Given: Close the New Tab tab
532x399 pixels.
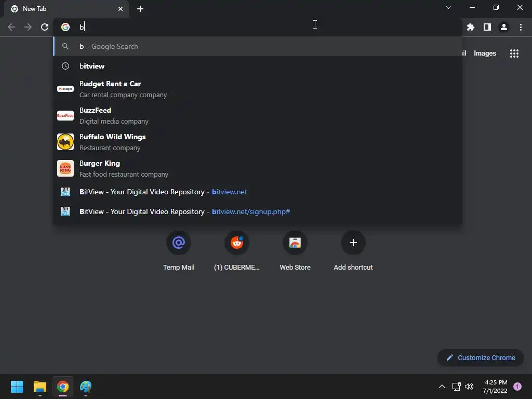Looking at the screenshot, I should 121,9.
